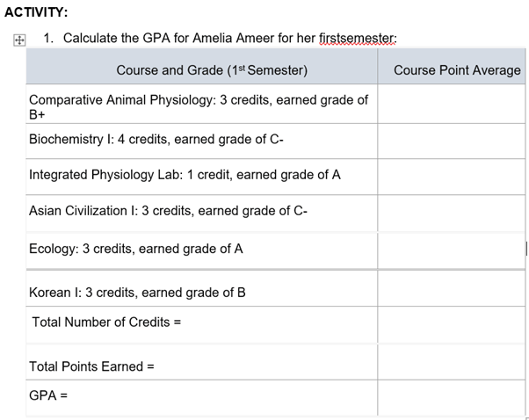Place cursor in the Ecology point average cell
Viewport: 529px width, 420px height.
(451, 249)
